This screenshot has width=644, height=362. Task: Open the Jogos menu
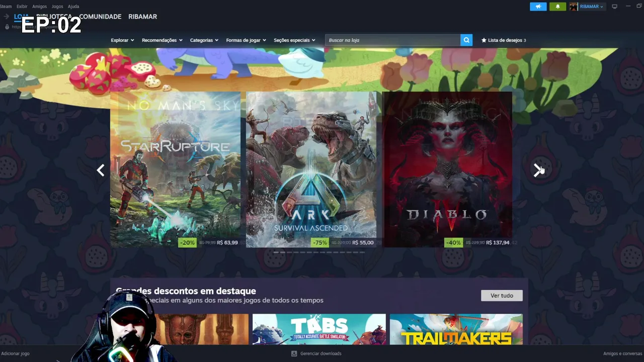[x=57, y=7]
